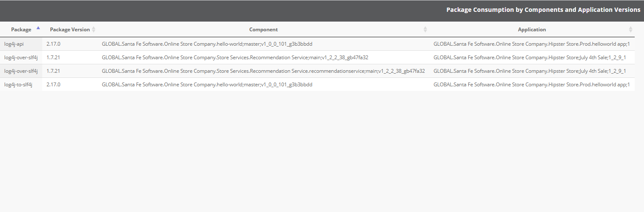The image size is (644, 212).
Task: Select the log4j-to-slf4j package cell
Action: [x=18, y=85]
